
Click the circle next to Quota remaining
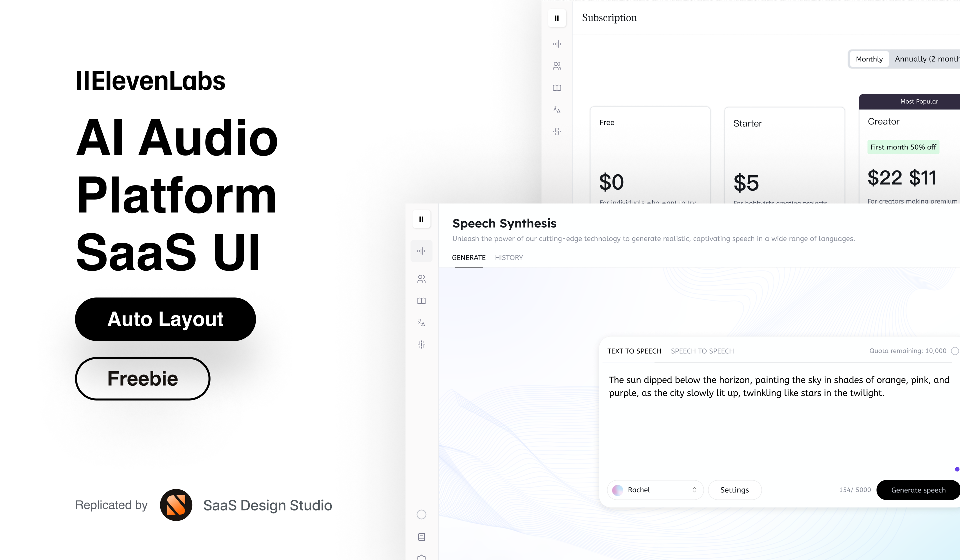click(x=955, y=351)
